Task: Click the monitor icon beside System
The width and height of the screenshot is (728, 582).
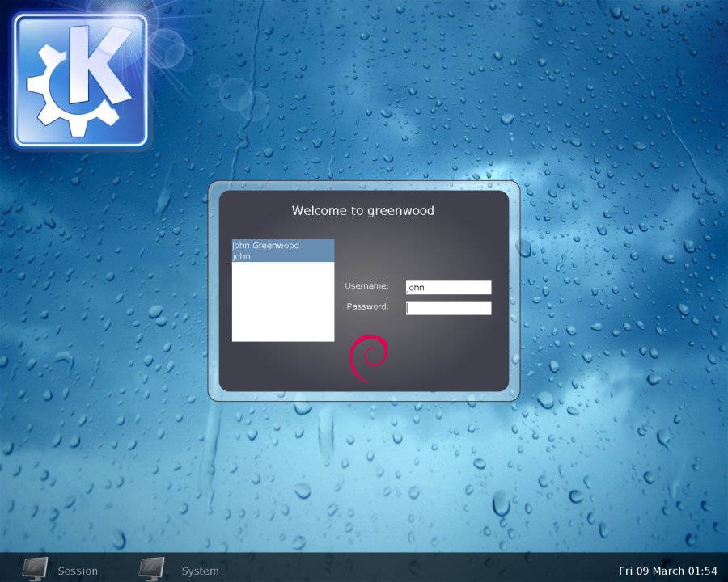Action: tap(151, 569)
